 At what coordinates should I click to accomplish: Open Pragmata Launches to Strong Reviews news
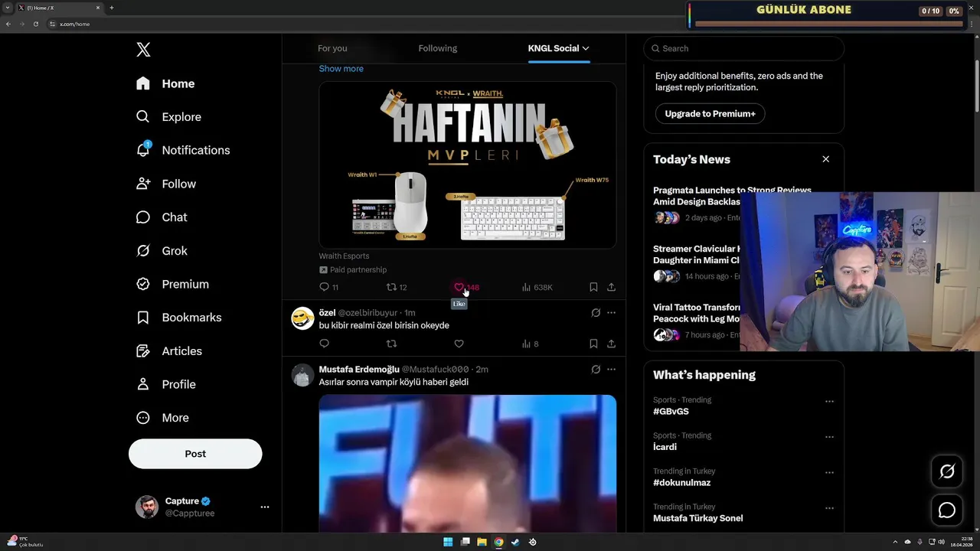pyautogui.click(x=732, y=196)
